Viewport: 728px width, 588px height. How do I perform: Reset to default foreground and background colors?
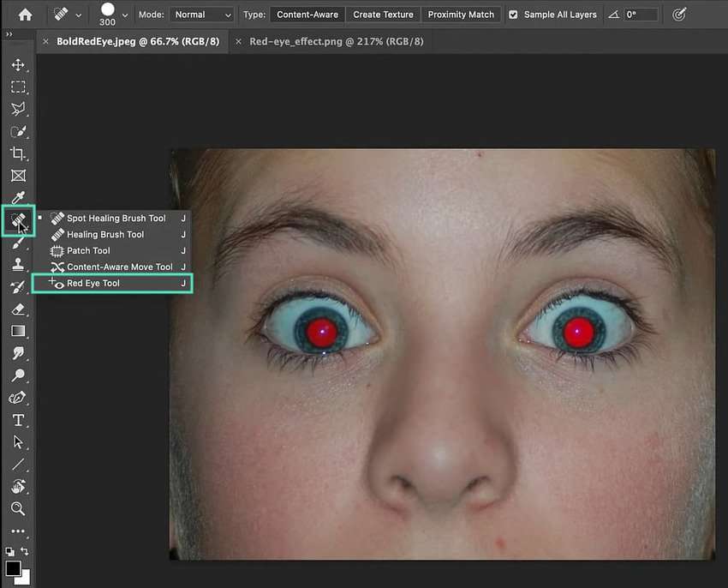(9, 551)
